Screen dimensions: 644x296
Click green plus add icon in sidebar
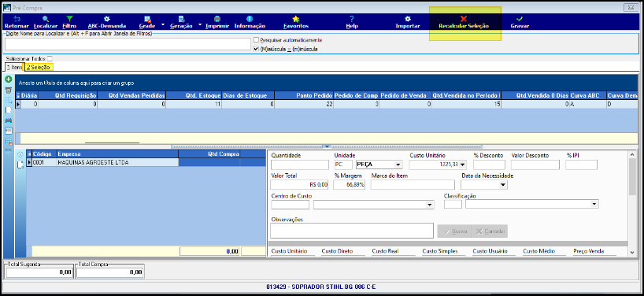coord(8,79)
